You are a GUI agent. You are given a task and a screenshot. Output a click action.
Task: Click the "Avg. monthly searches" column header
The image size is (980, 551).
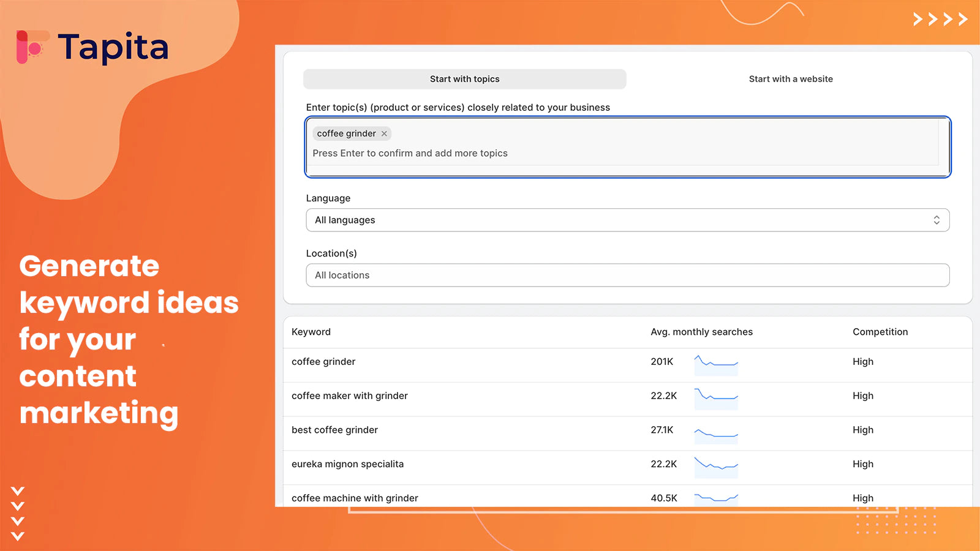point(701,332)
